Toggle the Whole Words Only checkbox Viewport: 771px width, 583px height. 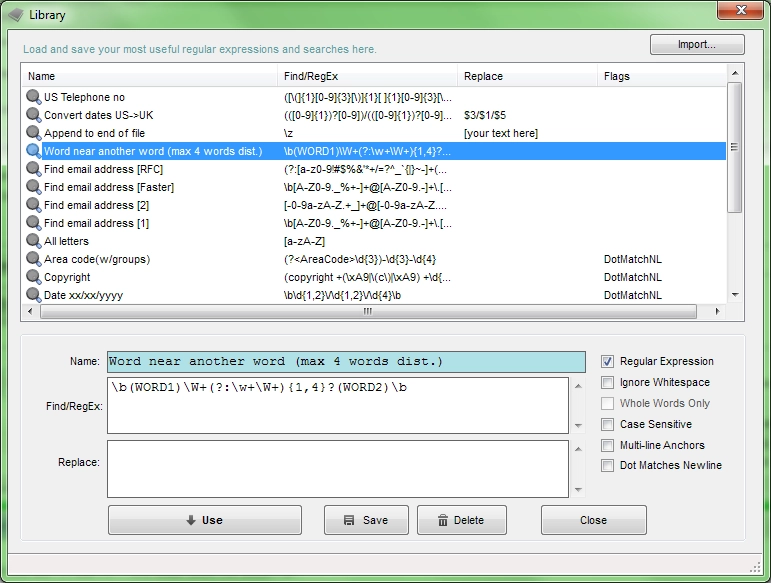coord(607,404)
